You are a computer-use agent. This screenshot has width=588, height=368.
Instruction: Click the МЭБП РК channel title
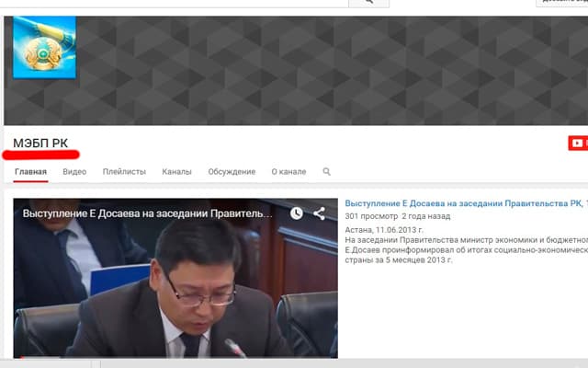(x=40, y=144)
